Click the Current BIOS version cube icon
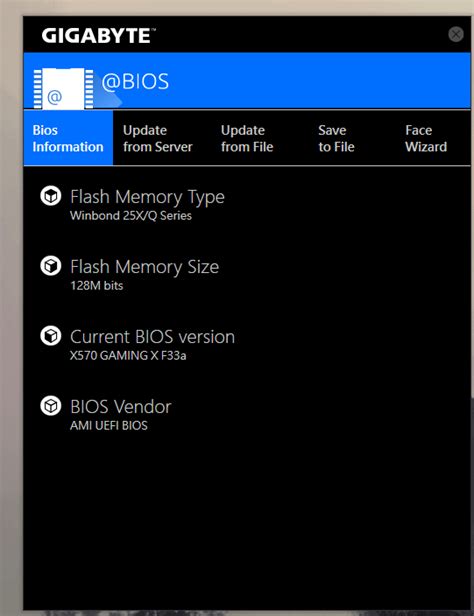This screenshot has height=616, width=474. 51,336
